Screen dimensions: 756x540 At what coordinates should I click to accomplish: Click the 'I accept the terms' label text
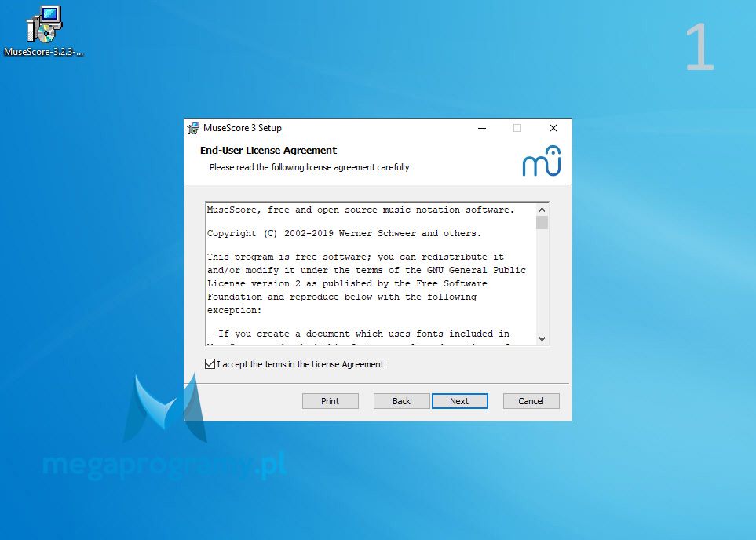click(300, 364)
